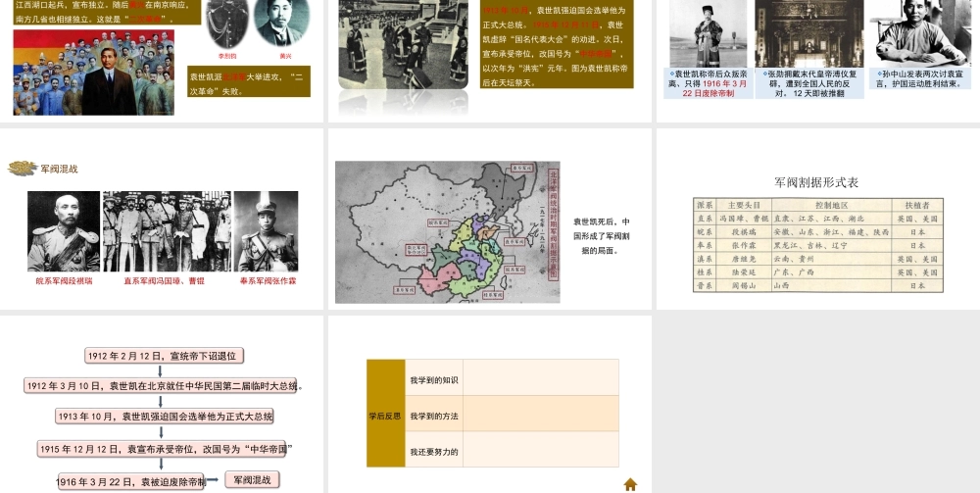Click the timeline box starting 1915年12月12日
980x493 pixels.
(x=162, y=449)
